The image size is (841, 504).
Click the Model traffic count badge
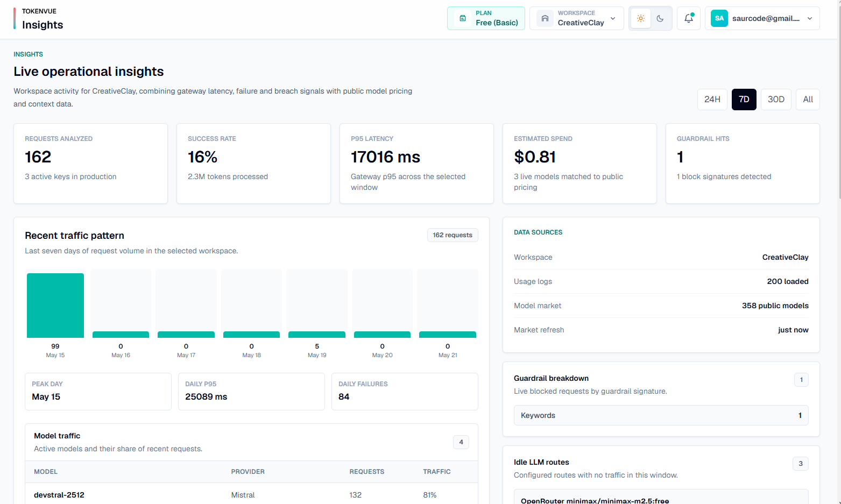pyautogui.click(x=461, y=442)
